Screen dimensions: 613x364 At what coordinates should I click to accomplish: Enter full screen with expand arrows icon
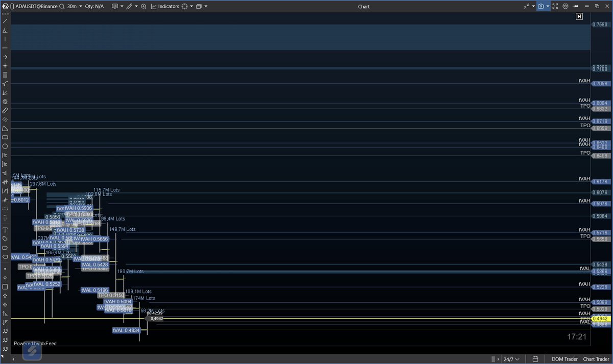click(555, 7)
